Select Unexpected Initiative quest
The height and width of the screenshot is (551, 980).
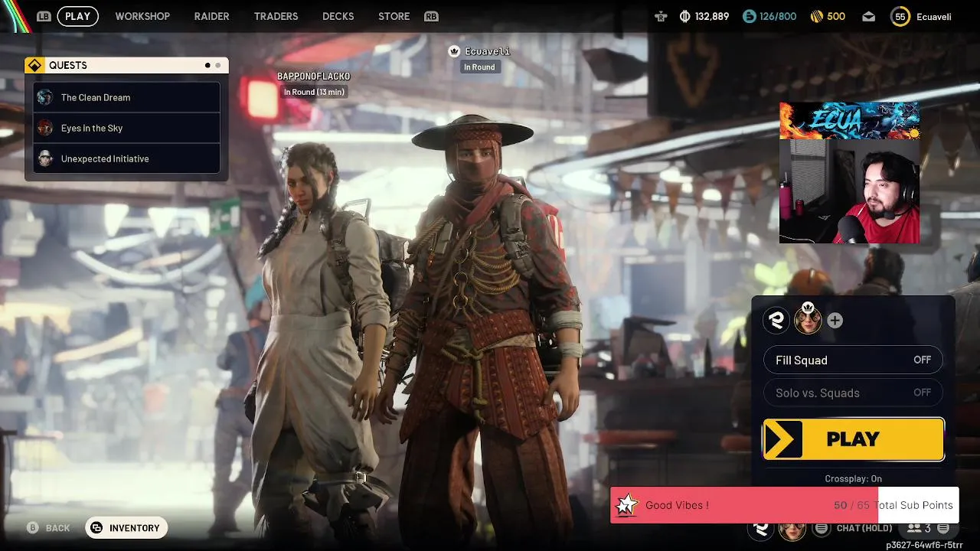[x=126, y=158]
